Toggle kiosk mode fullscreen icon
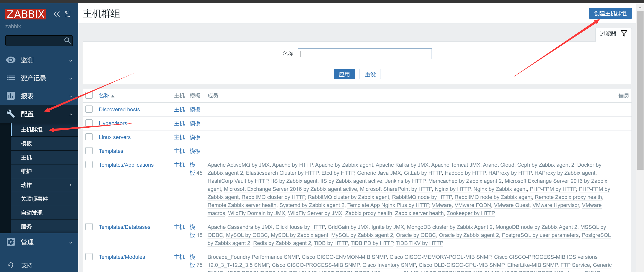 tap(68, 14)
